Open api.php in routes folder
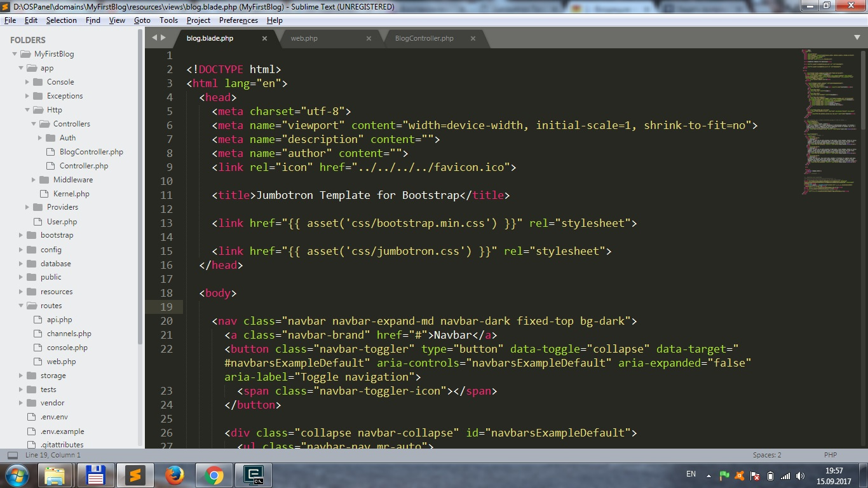This screenshot has width=868, height=488. pyautogui.click(x=60, y=320)
